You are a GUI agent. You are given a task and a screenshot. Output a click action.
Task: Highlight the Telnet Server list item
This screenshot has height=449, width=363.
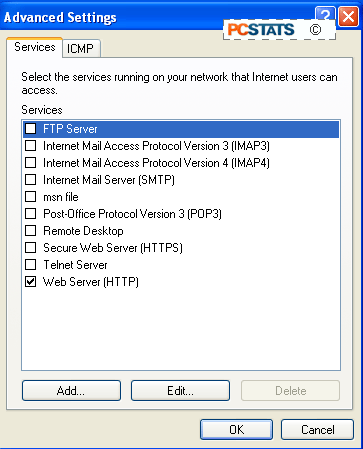(x=75, y=265)
